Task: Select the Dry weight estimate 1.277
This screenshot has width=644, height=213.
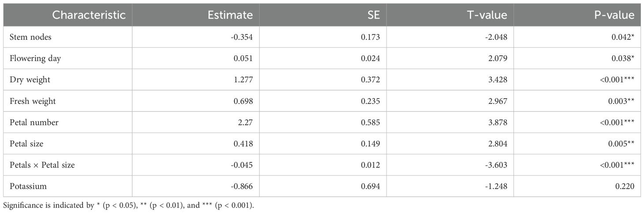Action: click(x=243, y=80)
